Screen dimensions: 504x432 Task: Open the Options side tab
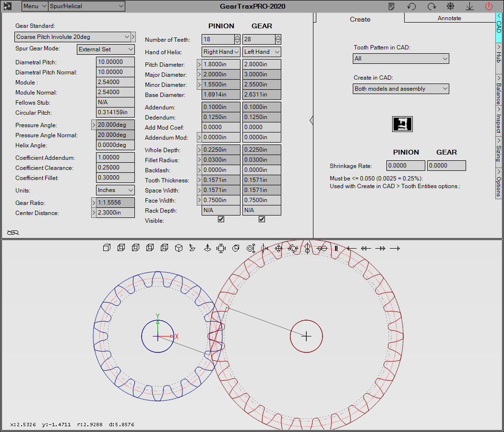click(x=499, y=183)
